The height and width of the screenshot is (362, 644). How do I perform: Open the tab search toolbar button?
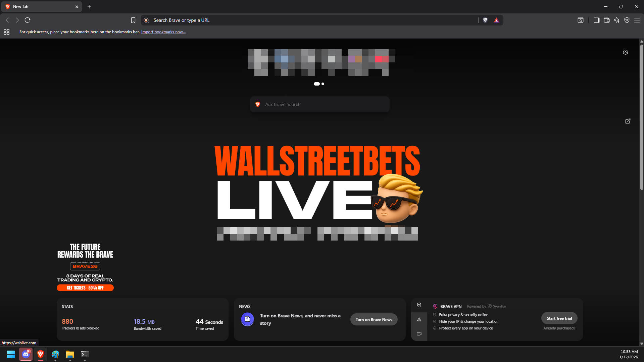click(580, 20)
